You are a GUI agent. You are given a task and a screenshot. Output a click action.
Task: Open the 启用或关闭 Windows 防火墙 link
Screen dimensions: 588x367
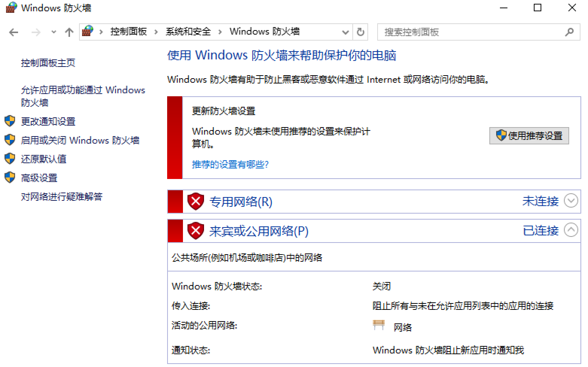80,140
